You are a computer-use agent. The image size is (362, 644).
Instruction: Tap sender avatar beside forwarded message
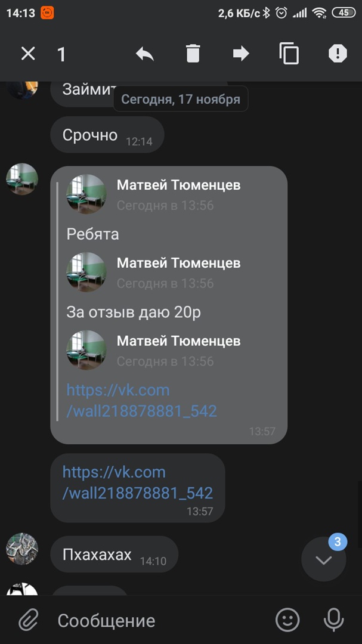point(22,179)
